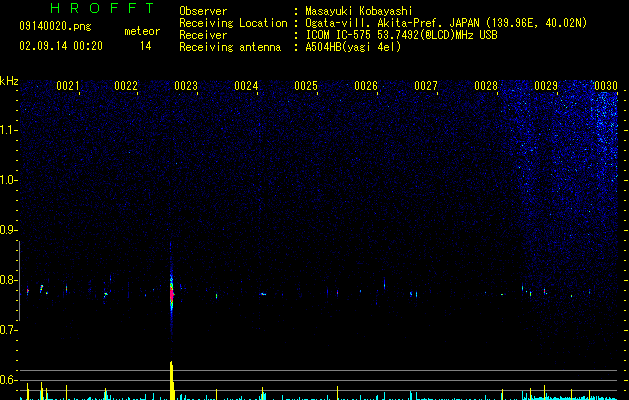Click the 0.6 kHz axis label

tap(9, 380)
